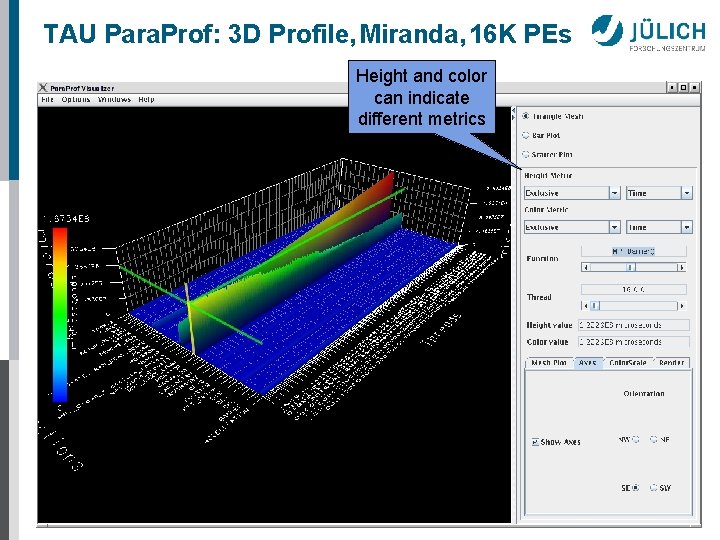
Task: Click the Thread slider right arrow
Action: tap(682, 305)
